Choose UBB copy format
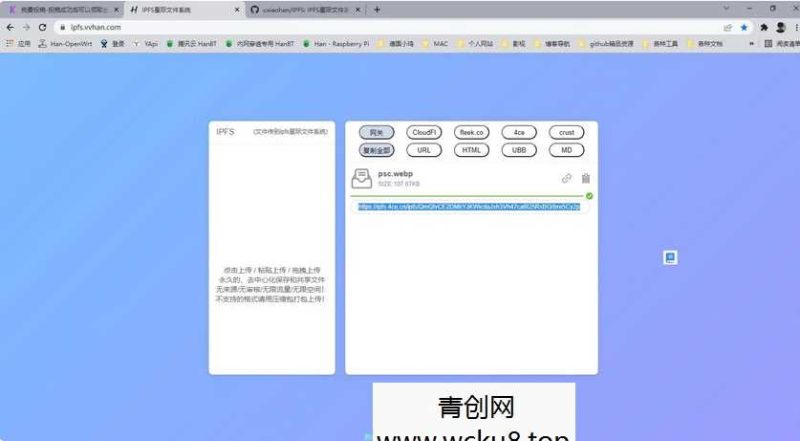Image resolution: width=800 pixels, height=441 pixels. point(519,150)
